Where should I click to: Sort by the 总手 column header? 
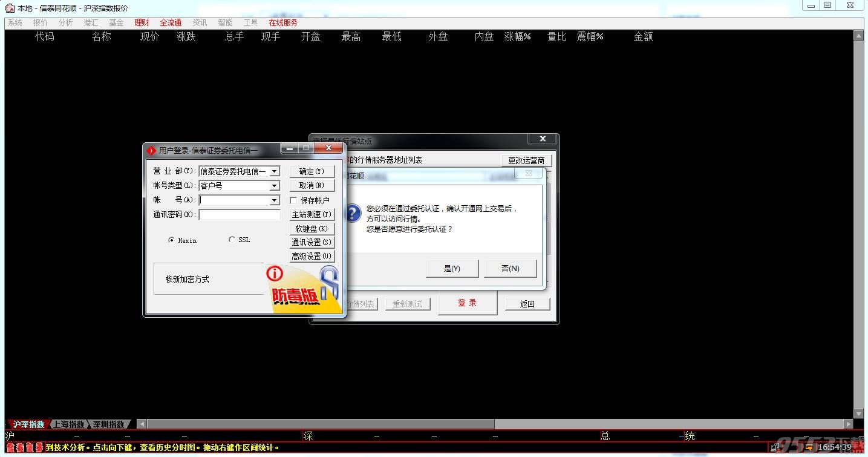[234, 37]
